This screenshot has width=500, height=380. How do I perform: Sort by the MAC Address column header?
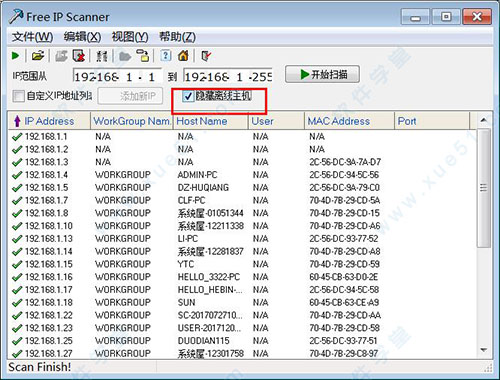click(349, 121)
